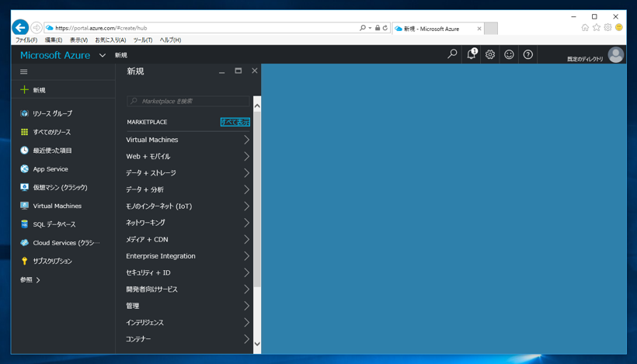Image resolution: width=637 pixels, height=364 pixels.
Task: Open the ツール(T) menu
Action: tap(143, 40)
